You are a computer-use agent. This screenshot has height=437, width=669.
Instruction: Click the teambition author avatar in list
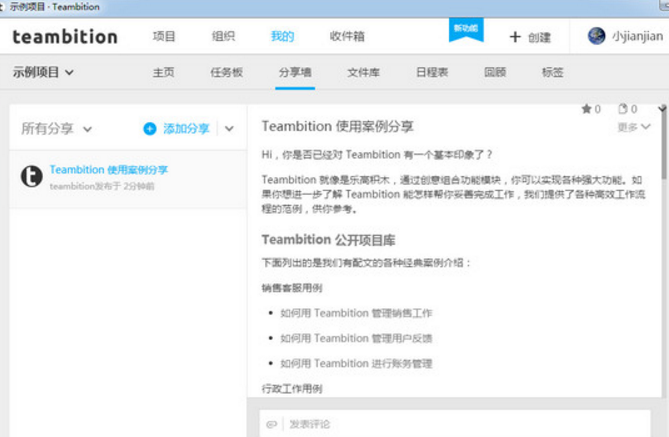(32, 176)
